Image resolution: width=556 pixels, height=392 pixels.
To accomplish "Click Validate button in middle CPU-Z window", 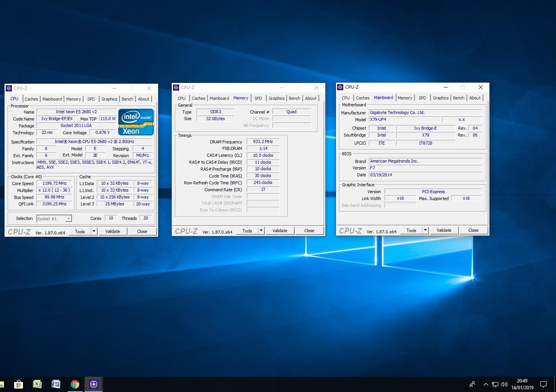I will coord(280,231).
